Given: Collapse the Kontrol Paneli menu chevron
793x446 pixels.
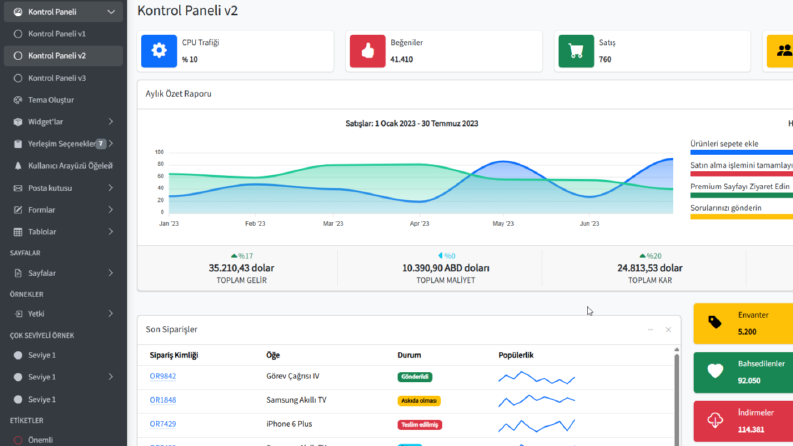Looking at the screenshot, I should (111, 12).
